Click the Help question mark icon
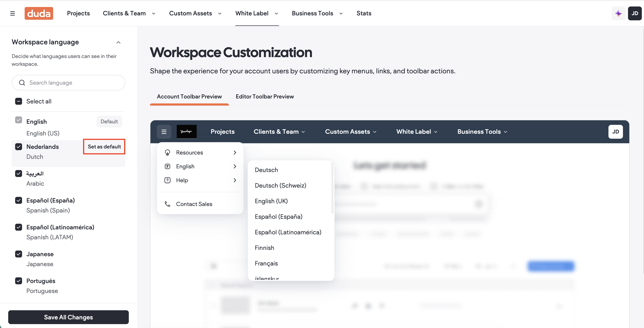The image size is (644, 328). coord(167,180)
